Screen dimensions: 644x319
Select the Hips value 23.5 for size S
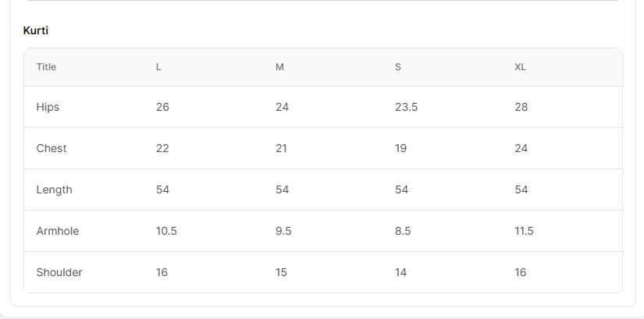click(x=406, y=107)
